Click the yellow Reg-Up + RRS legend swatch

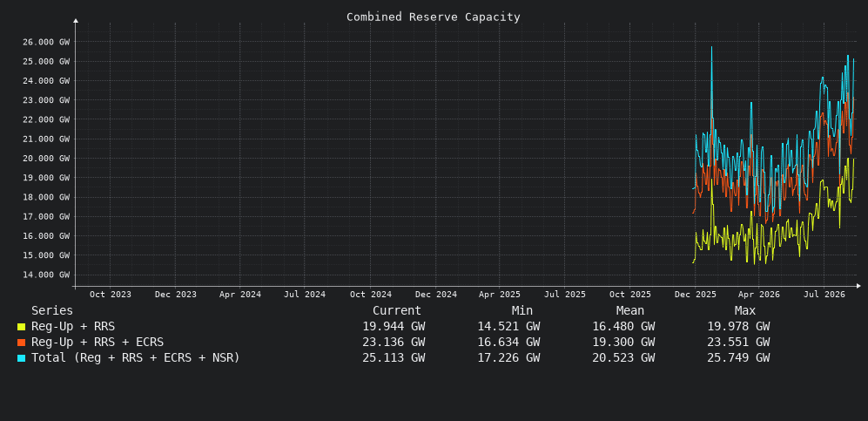pos(21,327)
